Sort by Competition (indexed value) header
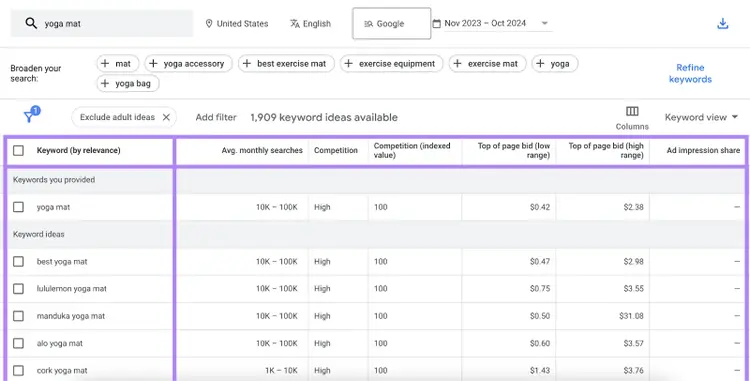The width and height of the screenshot is (750, 381). pyautogui.click(x=412, y=151)
